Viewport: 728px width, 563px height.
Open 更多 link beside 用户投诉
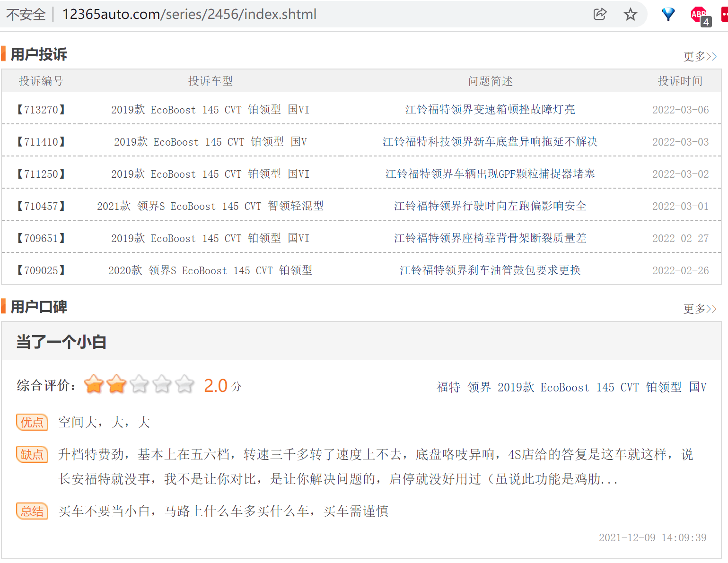click(x=700, y=56)
